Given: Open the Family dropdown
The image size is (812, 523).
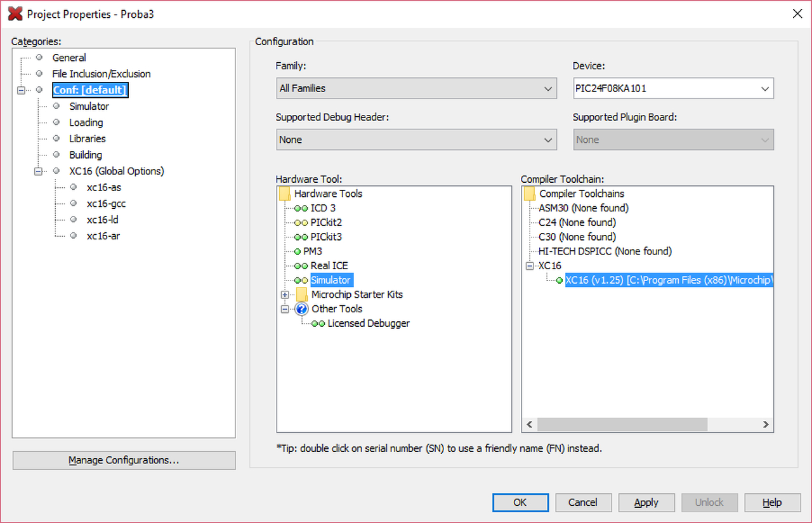Looking at the screenshot, I should click(416, 89).
